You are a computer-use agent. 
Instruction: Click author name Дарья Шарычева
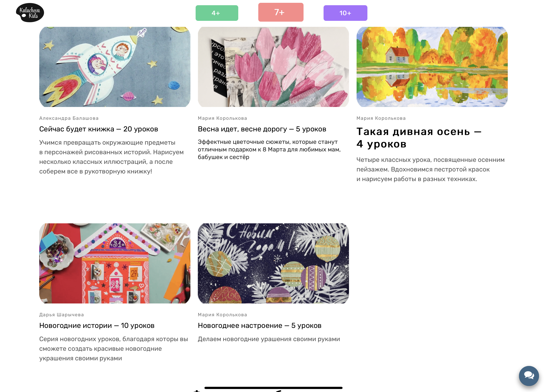61,314
